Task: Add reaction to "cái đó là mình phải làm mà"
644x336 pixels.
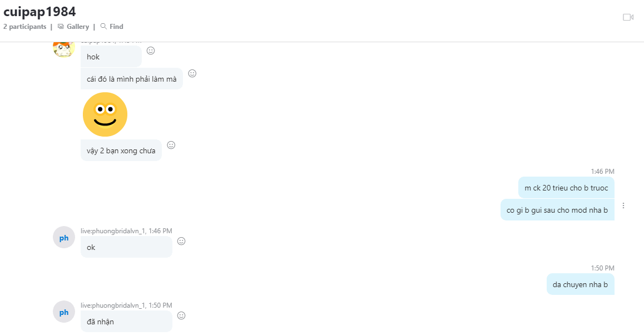Action: [192, 73]
